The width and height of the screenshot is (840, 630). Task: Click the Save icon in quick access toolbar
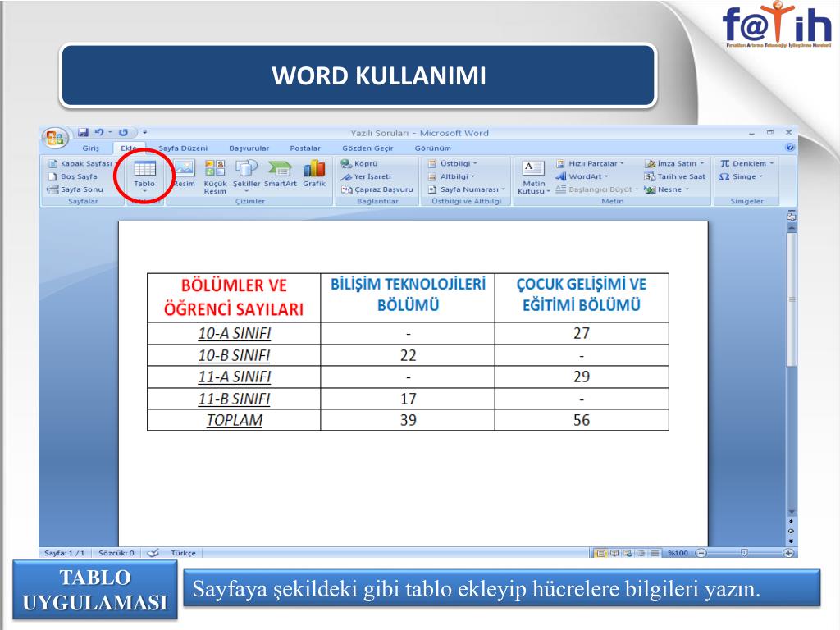pyautogui.click(x=83, y=132)
